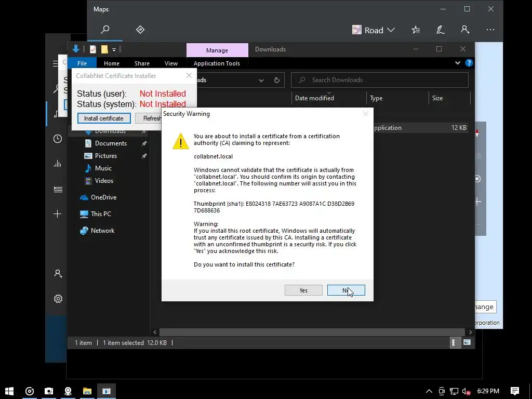
Task: Click No in the Security Warning dialog
Action: click(345, 290)
